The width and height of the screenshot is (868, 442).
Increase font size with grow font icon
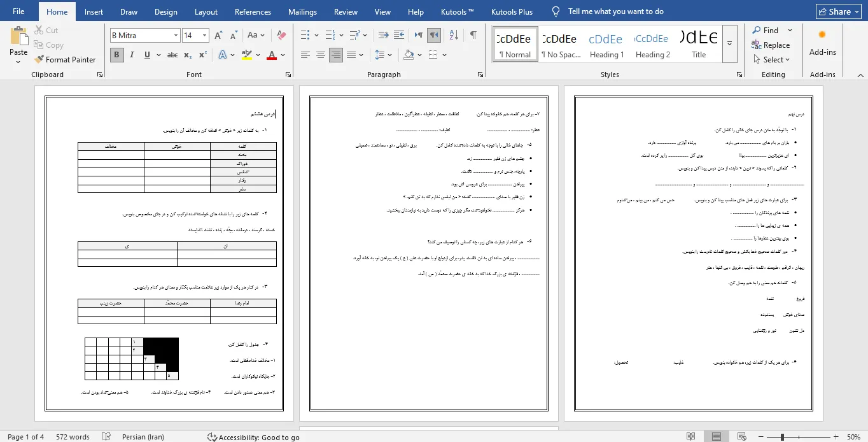pyautogui.click(x=218, y=36)
